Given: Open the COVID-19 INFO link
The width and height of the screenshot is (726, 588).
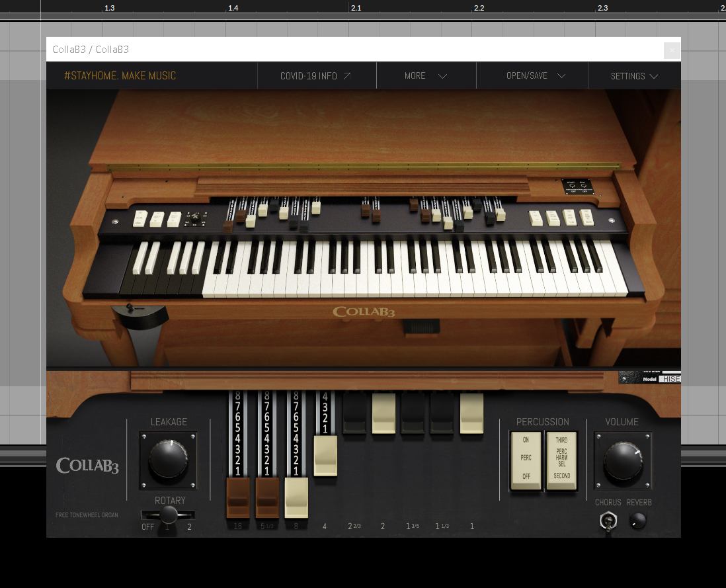Looking at the screenshot, I should coord(317,75).
